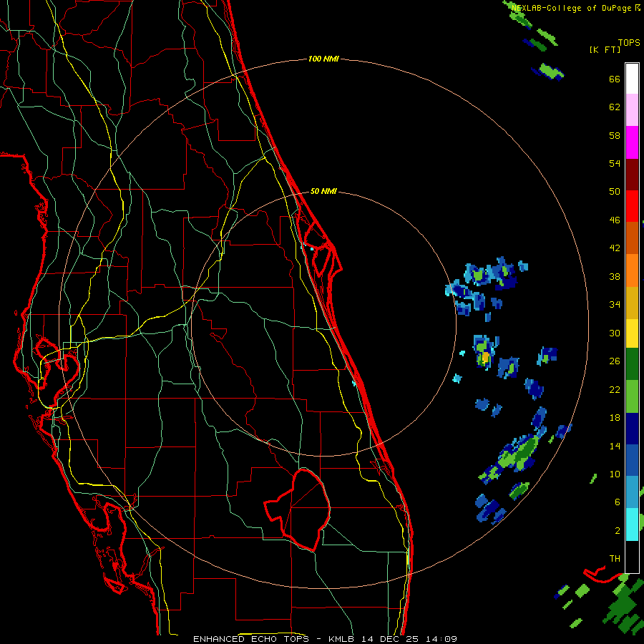Click the legend value "30"
This screenshot has height=644, width=644.
click(x=615, y=333)
